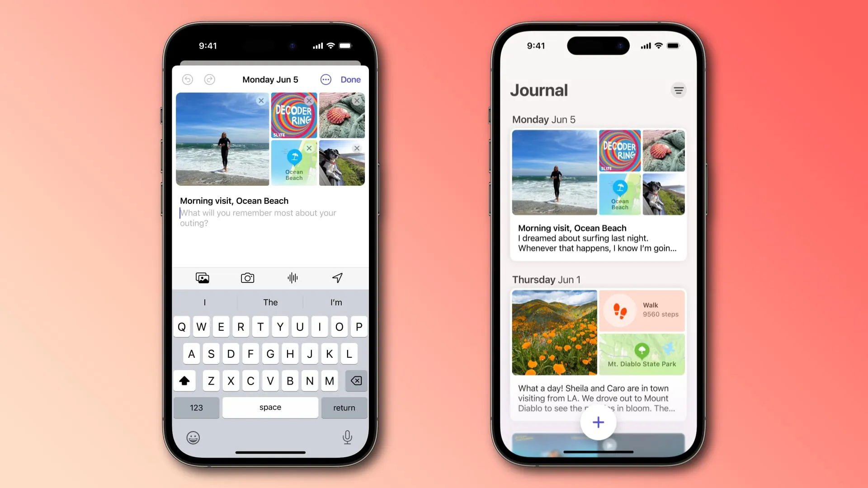
Task: Tap the send/location share icon
Action: click(337, 278)
